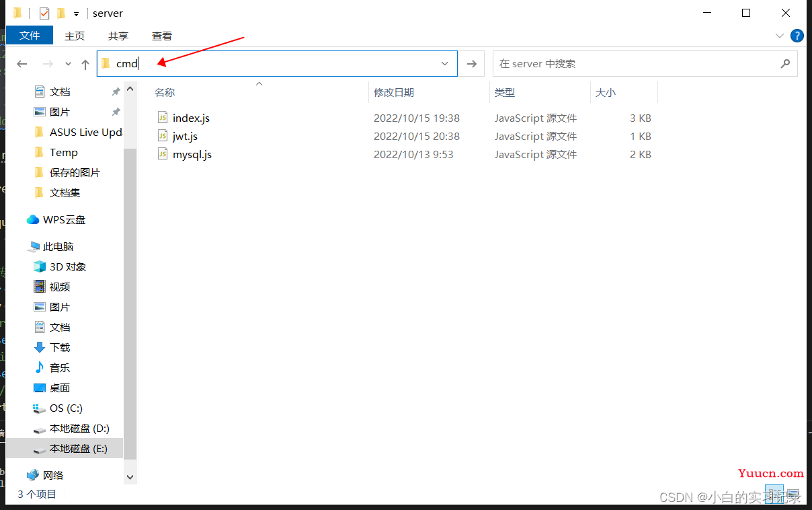The image size is (812, 510).
Task: Click the forward navigation arrow
Action: [x=48, y=64]
